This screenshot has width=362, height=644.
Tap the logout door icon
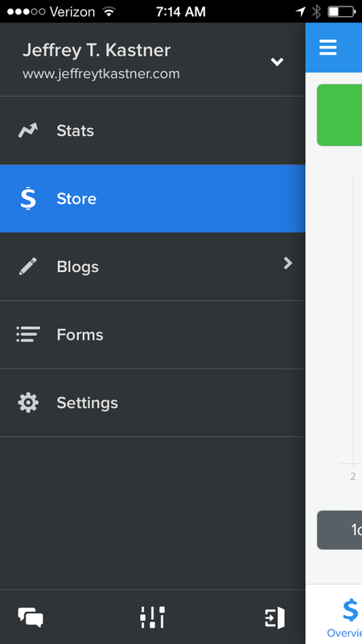point(274,617)
